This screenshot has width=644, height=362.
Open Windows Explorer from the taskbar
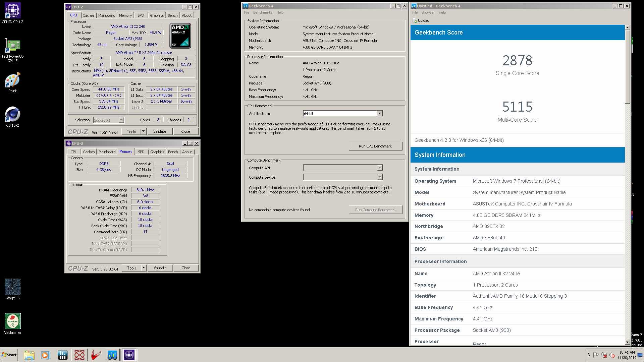[29, 355]
